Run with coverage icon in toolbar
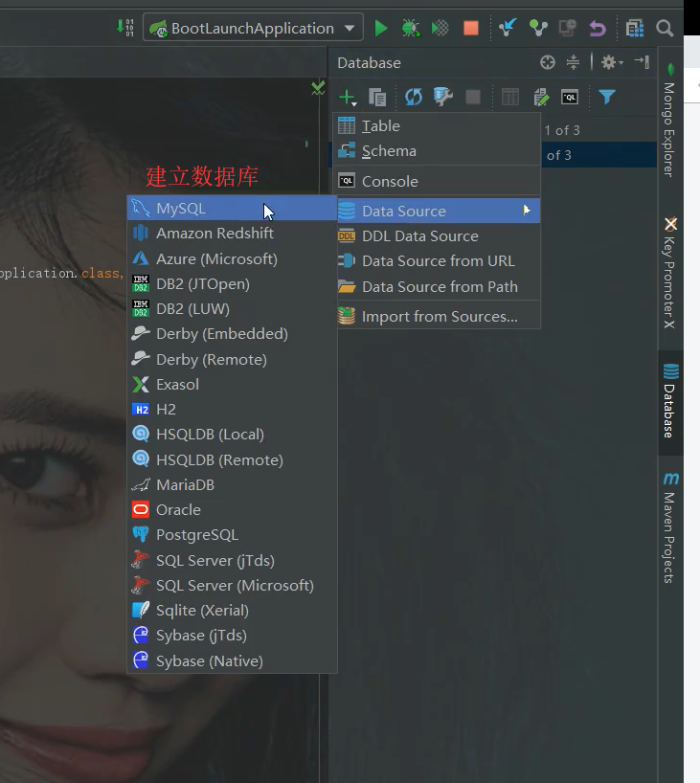Image resolution: width=700 pixels, height=783 pixels. (x=440, y=29)
